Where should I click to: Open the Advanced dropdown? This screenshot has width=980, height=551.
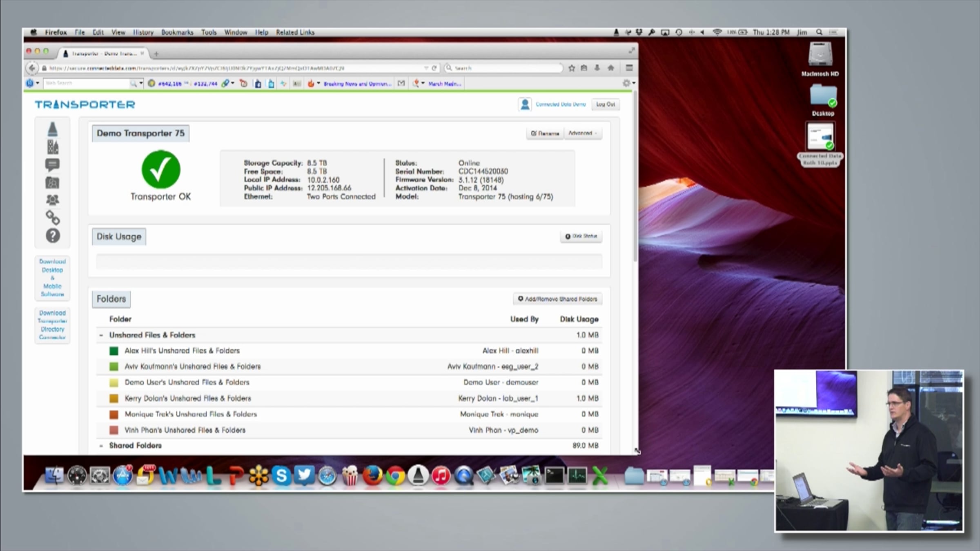tap(583, 133)
